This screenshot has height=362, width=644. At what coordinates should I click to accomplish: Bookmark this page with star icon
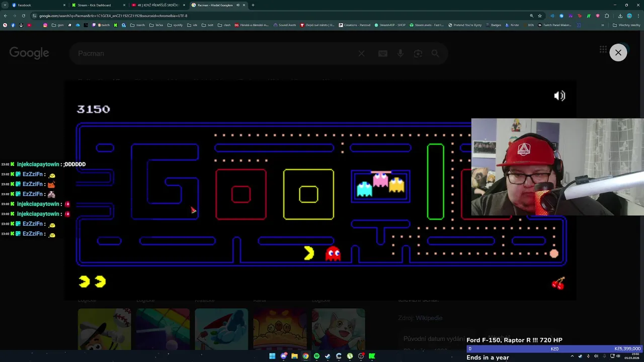pos(540,16)
